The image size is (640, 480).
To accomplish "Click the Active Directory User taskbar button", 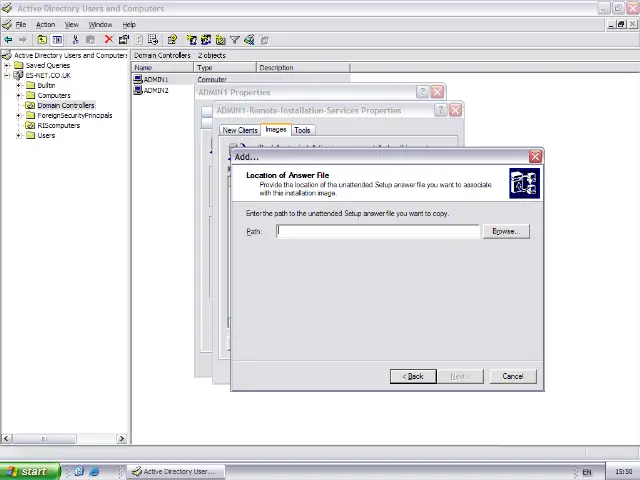I will (175, 471).
